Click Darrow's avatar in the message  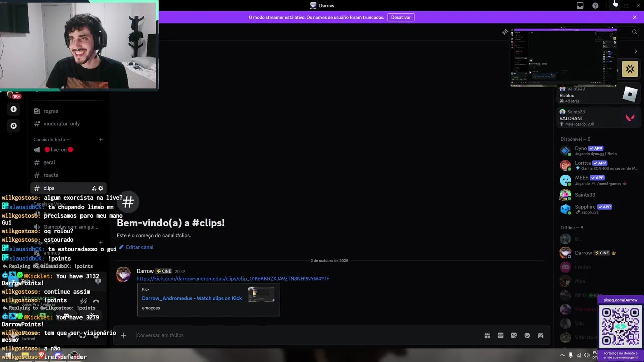point(123,275)
